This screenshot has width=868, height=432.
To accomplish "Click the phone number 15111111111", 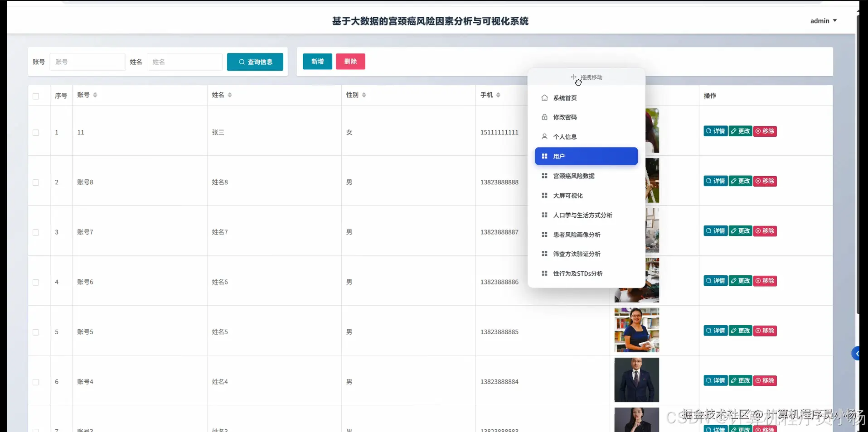I will (x=499, y=132).
